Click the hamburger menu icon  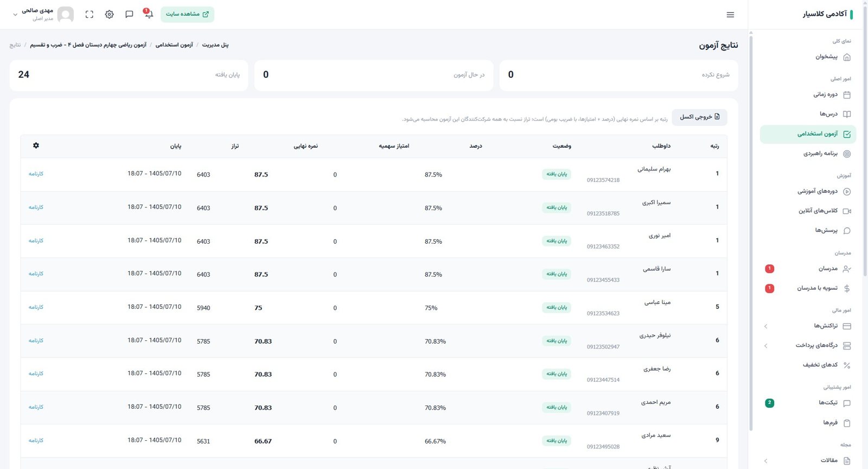[x=730, y=15]
